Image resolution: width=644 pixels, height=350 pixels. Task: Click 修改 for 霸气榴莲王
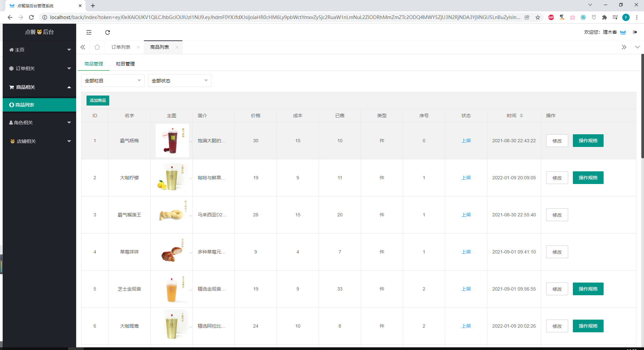click(x=557, y=215)
